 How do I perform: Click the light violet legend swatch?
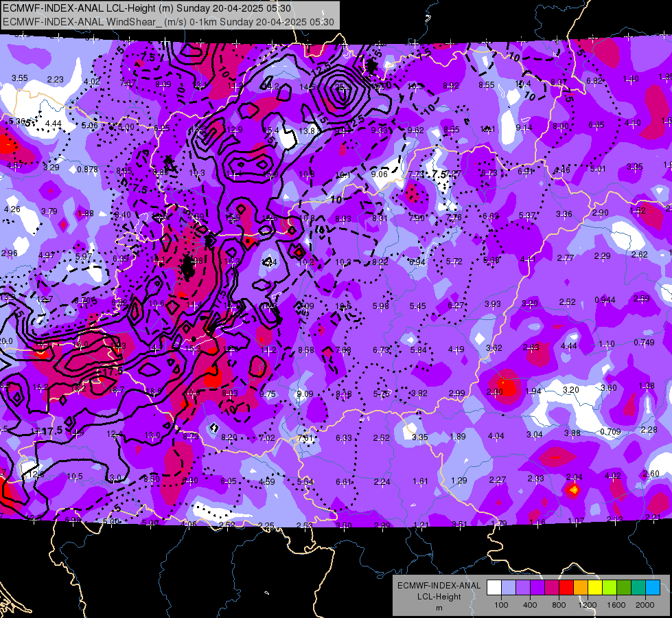523,587
